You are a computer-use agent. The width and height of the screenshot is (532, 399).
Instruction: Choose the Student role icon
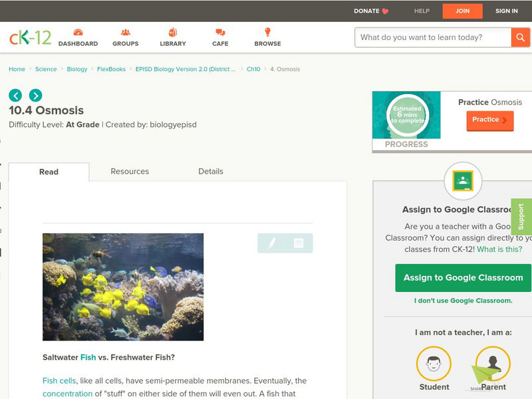[x=434, y=364]
